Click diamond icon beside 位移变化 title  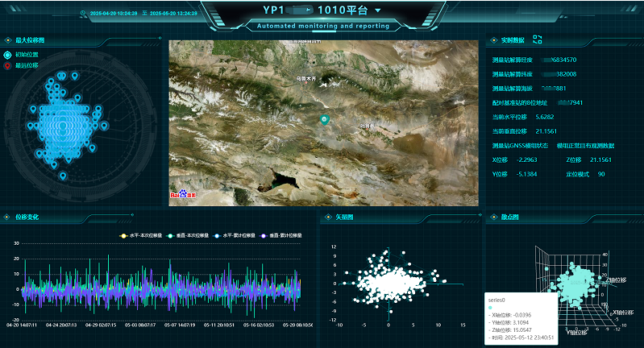coord(8,217)
